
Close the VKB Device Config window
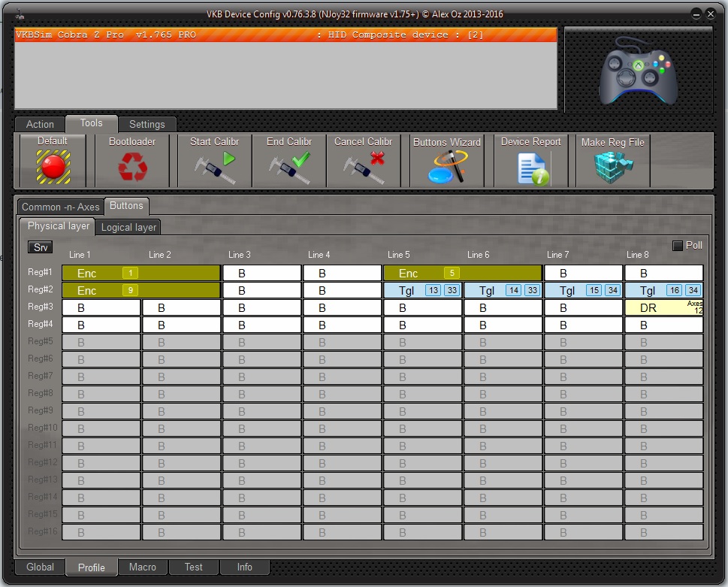pos(711,14)
